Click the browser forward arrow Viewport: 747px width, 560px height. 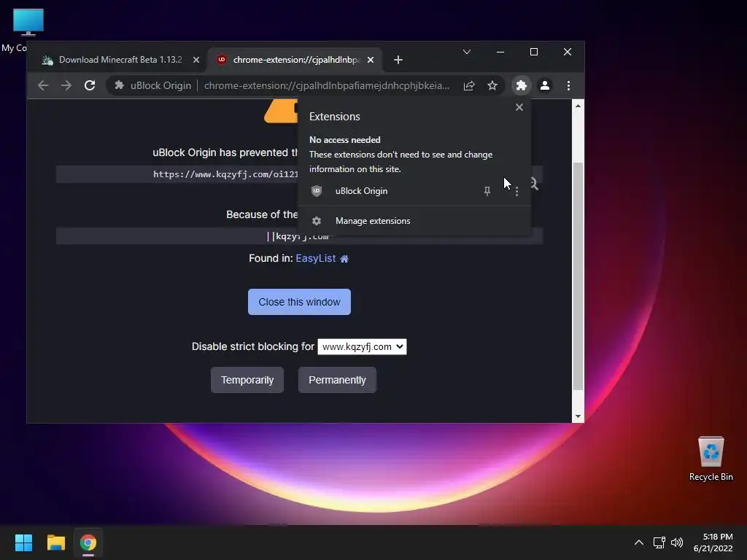tap(66, 86)
